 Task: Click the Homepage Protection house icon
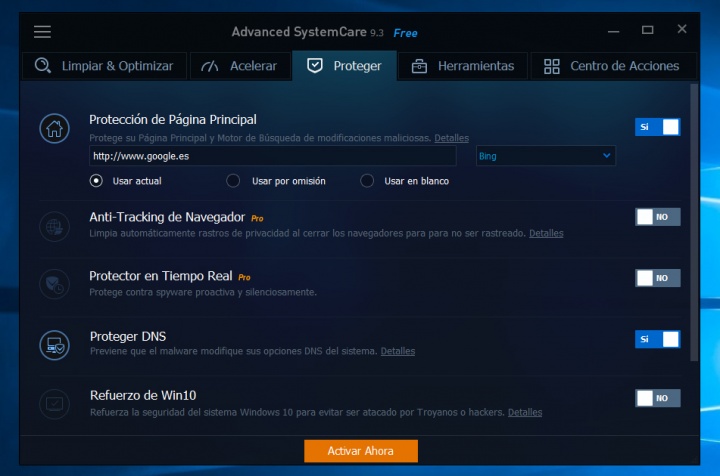click(x=54, y=129)
